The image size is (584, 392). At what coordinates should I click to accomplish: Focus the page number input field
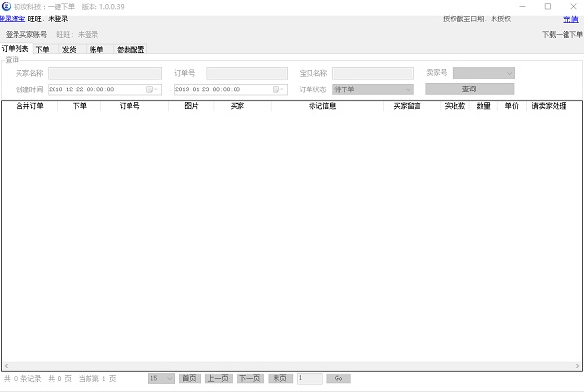(310, 378)
